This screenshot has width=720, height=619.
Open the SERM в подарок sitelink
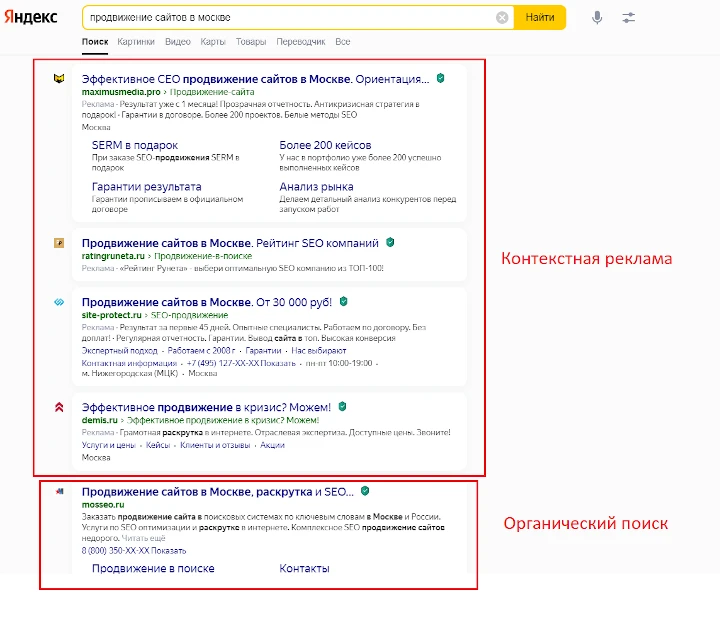click(x=134, y=145)
